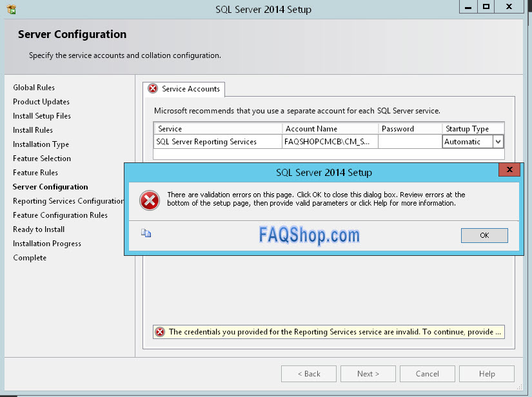Click the invalid credentials error message text
This screenshot has width=532, height=397.
coord(335,332)
